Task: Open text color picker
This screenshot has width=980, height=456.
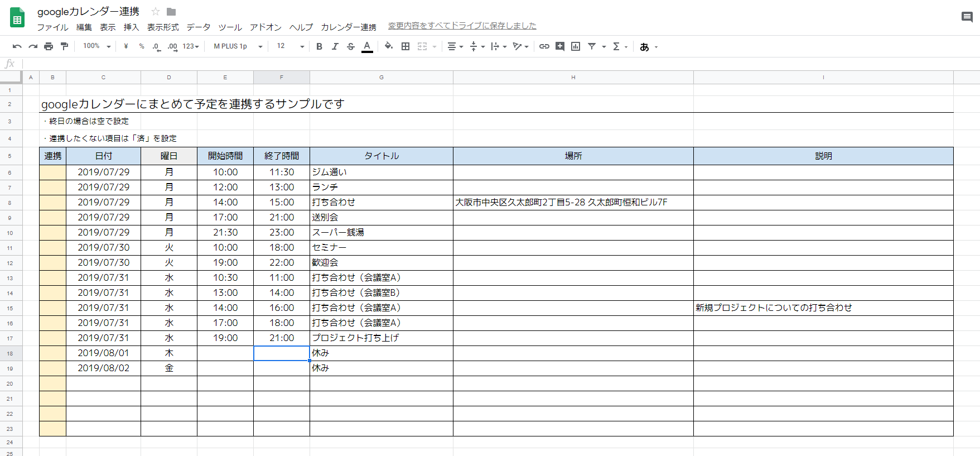Action: [367, 46]
